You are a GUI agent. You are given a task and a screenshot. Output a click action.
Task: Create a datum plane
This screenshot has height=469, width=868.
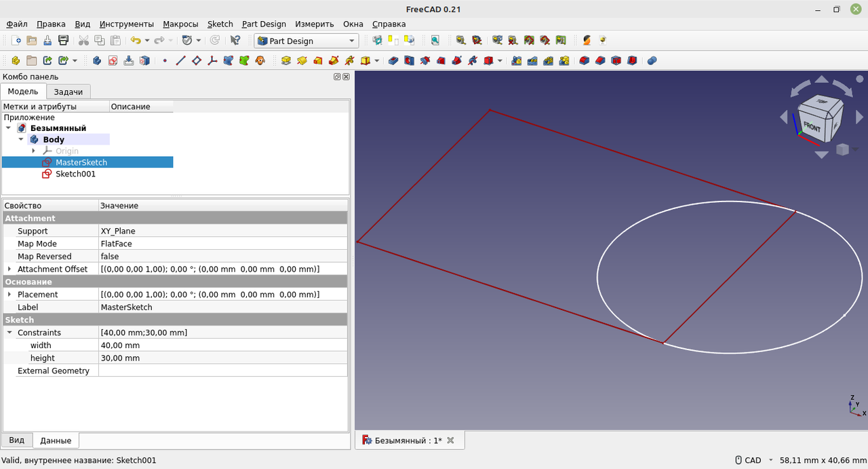click(197, 60)
